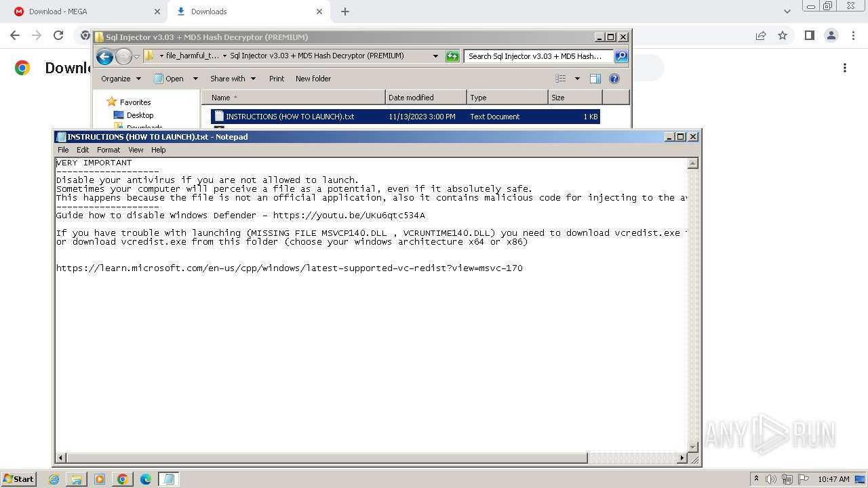Click Print in the Explorer toolbar
The width and height of the screenshot is (868, 488).
click(277, 79)
